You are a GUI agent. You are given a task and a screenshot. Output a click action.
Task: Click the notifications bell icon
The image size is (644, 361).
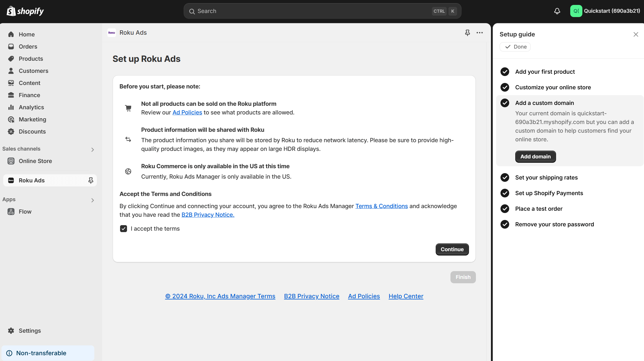pyautogui.click(x=557, y=11)
